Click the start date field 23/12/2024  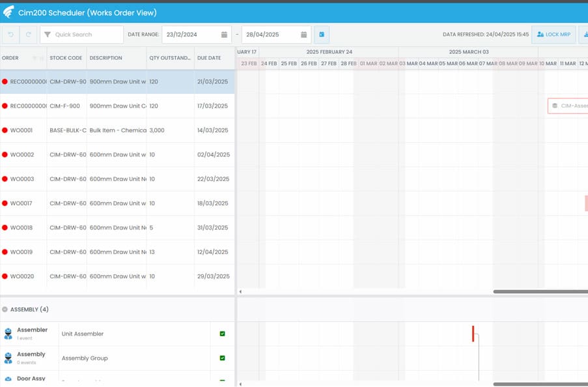[197, 35]
